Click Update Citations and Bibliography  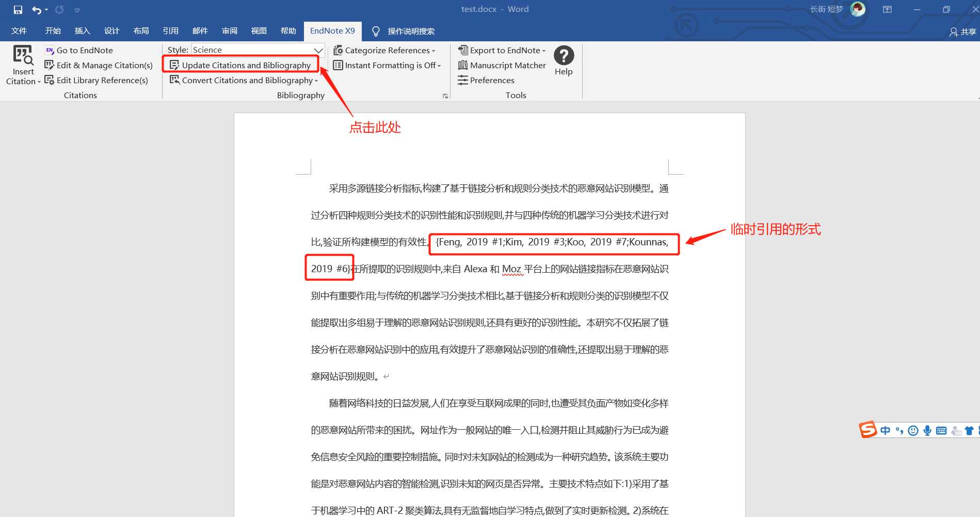tap(240, 65)
